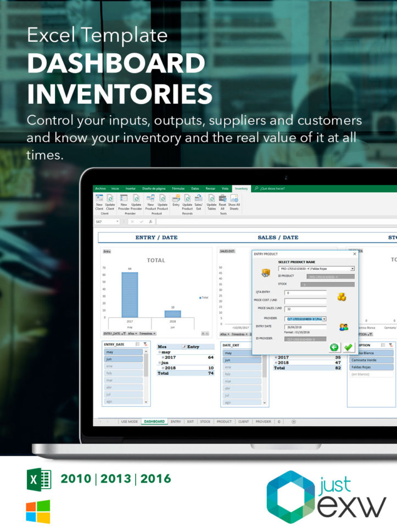Toggle 'mar' in the DATE_EXIT slicer
The width and height of the screenshot is (397, 532).
242,381
